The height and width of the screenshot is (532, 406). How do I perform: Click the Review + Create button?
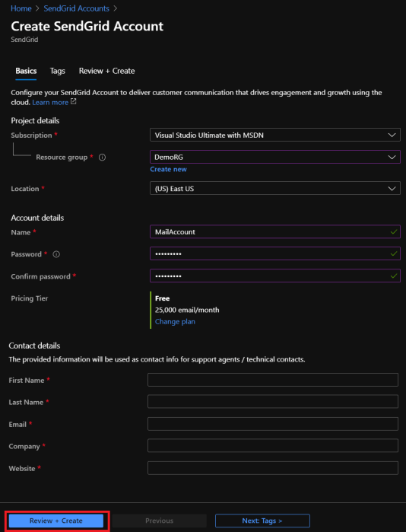click(x=56, y=521)
